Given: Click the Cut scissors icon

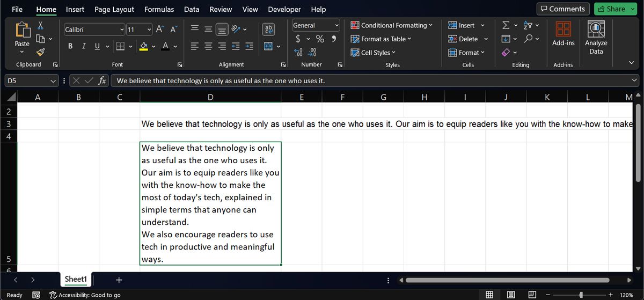Looking at the screenshot, I should click(x=41, y=25).
